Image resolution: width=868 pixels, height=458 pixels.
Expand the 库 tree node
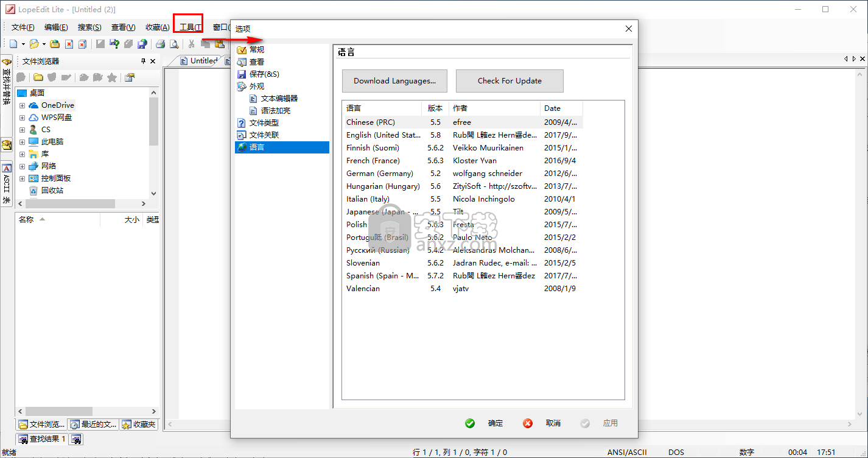point(22,154)
